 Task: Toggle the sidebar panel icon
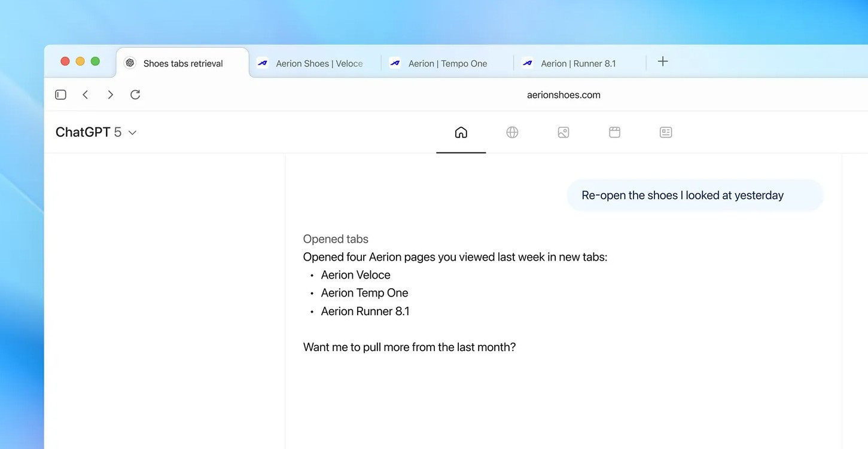click(x=60, y=94)
